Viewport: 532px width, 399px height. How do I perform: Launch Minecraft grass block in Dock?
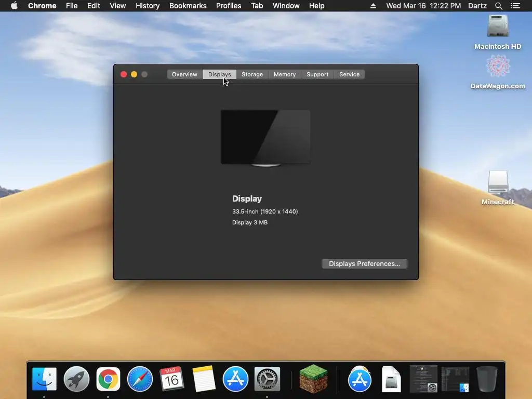coord(313,379)
